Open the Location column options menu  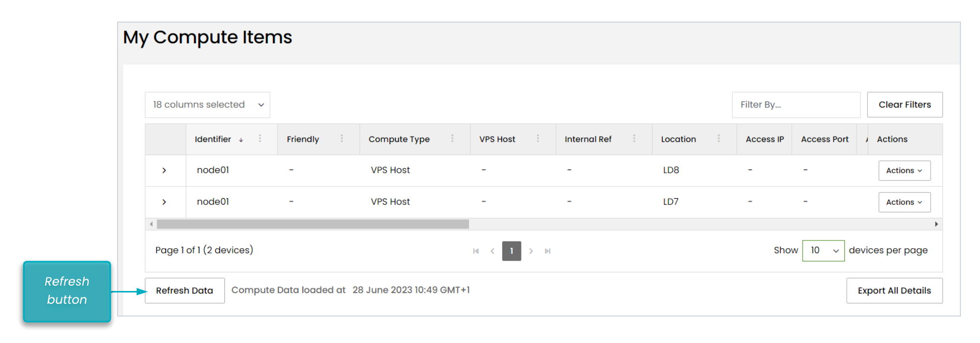pyautogui.click(x=719, y=139)
